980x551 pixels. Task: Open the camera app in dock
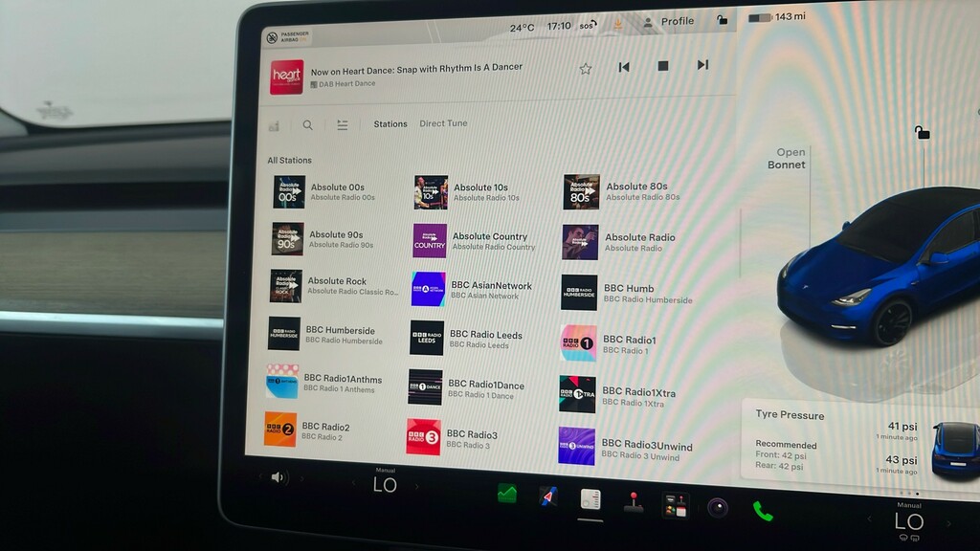pyautogui.click(x=718, y=507)
